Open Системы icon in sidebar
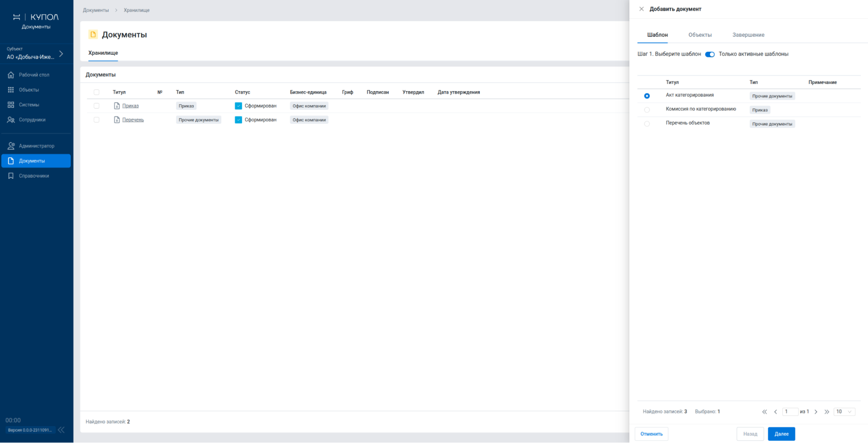868x443 pixels. tap(11, 105)
